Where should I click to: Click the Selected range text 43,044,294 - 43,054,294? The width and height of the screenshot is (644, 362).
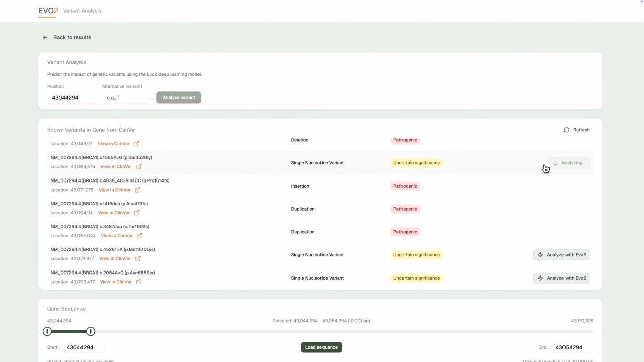click(321, 321)
